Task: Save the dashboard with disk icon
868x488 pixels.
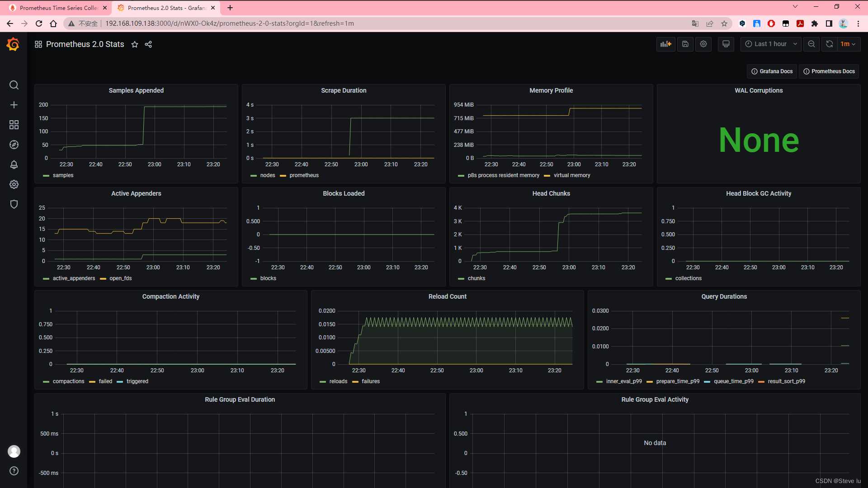Action: coord(685,44)
